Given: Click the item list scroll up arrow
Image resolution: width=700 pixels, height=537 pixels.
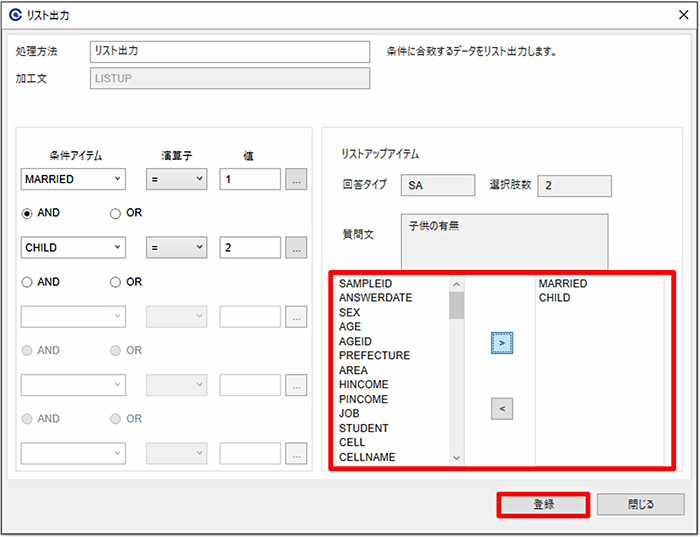Looking at the screenshot, I should coord(456,284).
